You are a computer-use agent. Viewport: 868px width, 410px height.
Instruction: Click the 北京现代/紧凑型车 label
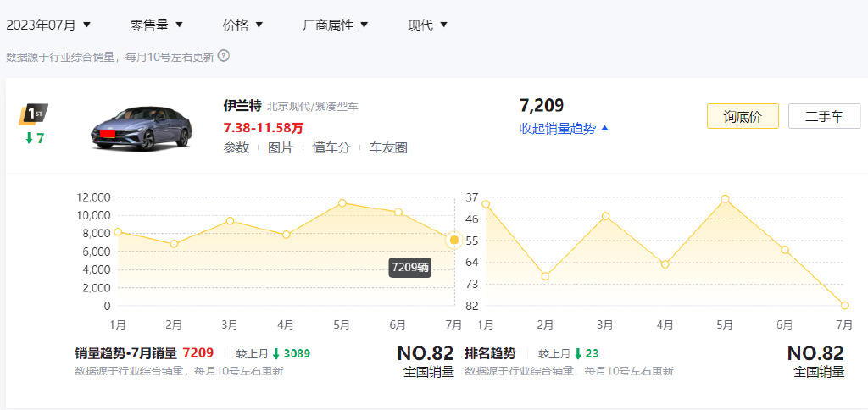point(313,106)
